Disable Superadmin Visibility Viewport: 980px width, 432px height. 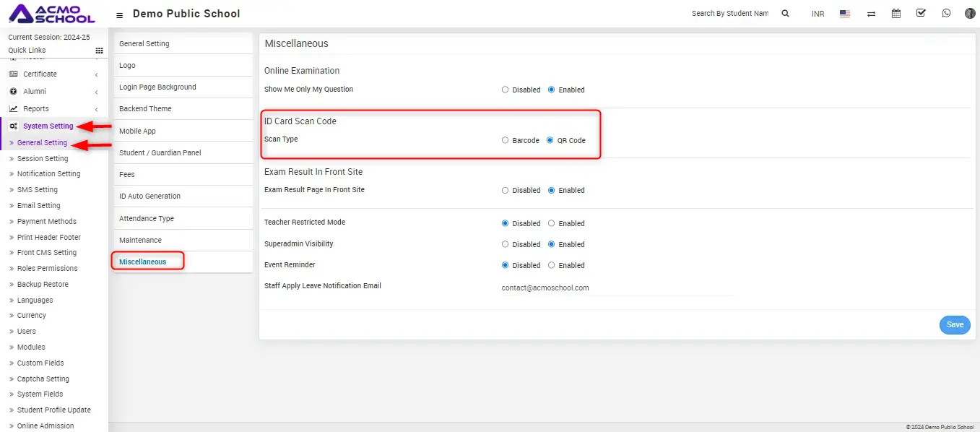coord(506,244)
